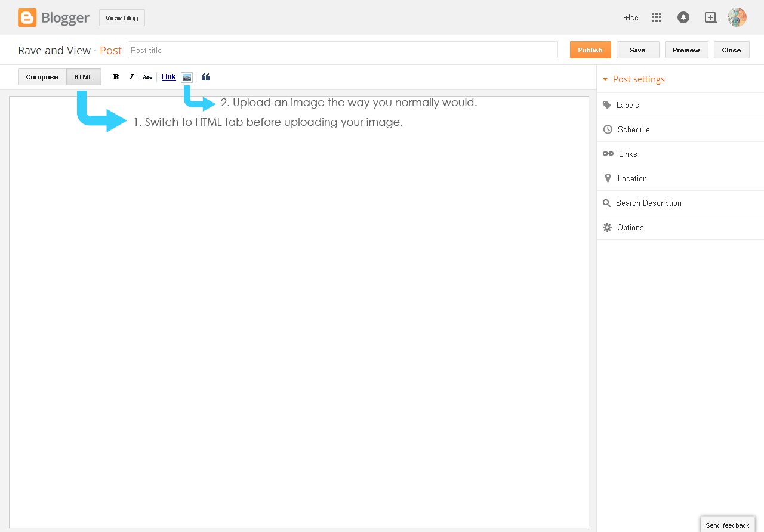Image resolution: width=764 pixels, height=532 pixels.
Task: Open the Schedule settings
Action: (633, 129)
